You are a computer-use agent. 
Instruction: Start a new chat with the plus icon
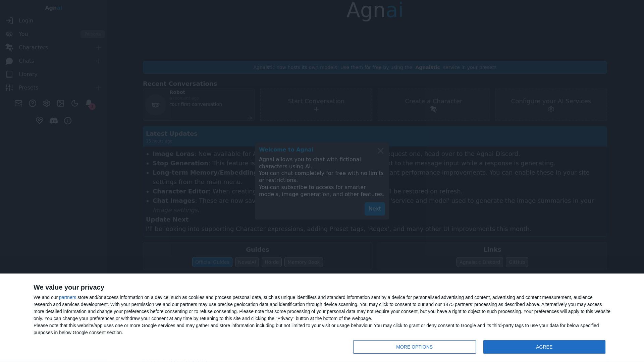pyautogui.click(x=98, y=61)
